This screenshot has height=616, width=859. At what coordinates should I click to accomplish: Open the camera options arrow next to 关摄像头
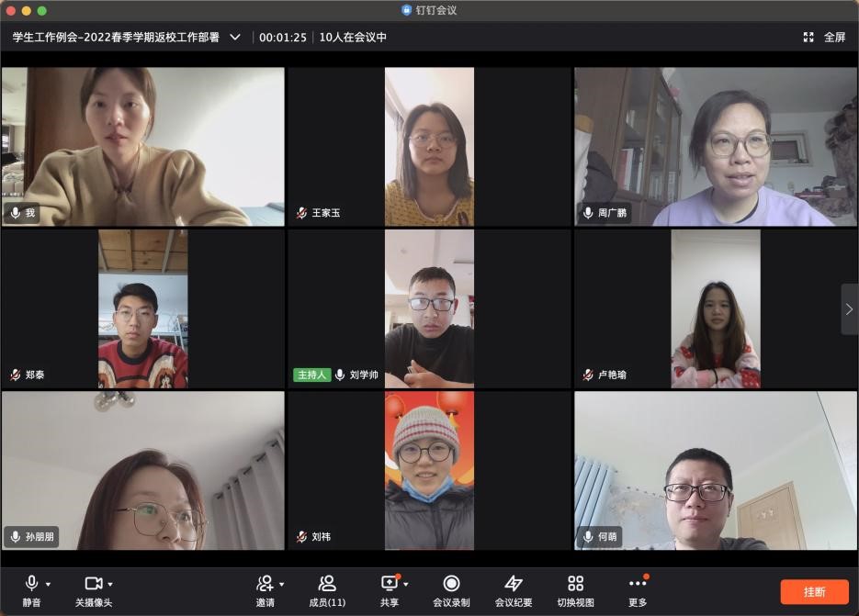point(110,584)
